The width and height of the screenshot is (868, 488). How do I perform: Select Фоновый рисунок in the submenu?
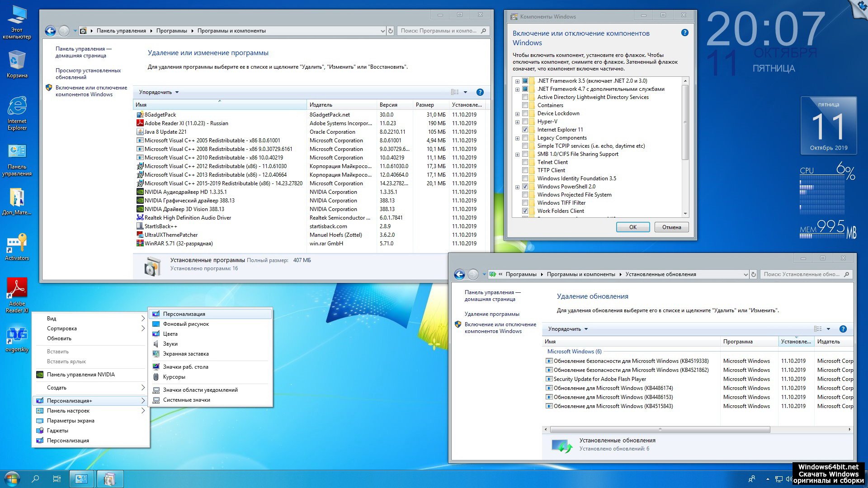point(186,324)
